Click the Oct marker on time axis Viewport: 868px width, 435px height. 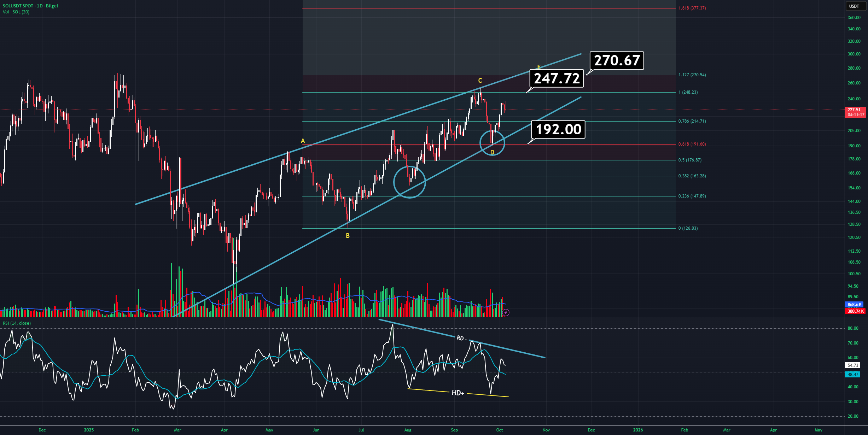499,430
